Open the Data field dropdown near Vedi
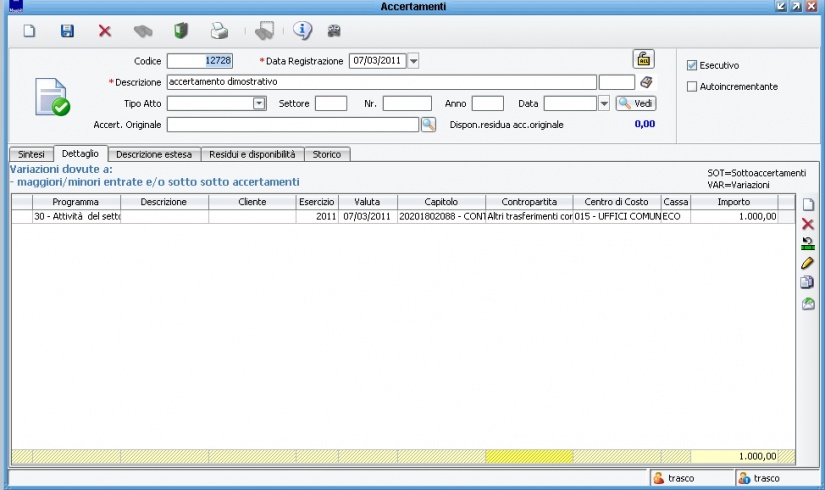The width and height of the screenshot is (825, 490). (604, 103)
